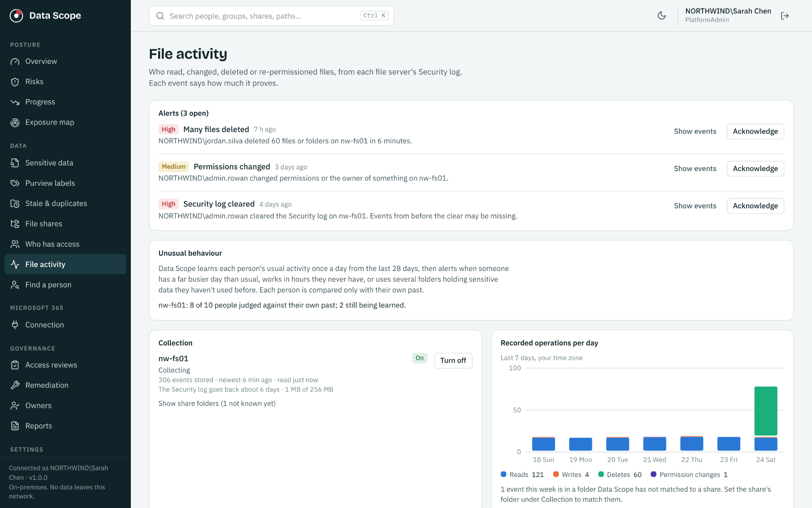Acknowledge the Many files deleted alert
Image resolution: width=812 pixels, height=508 pixels.
click(x=755, y=131)
